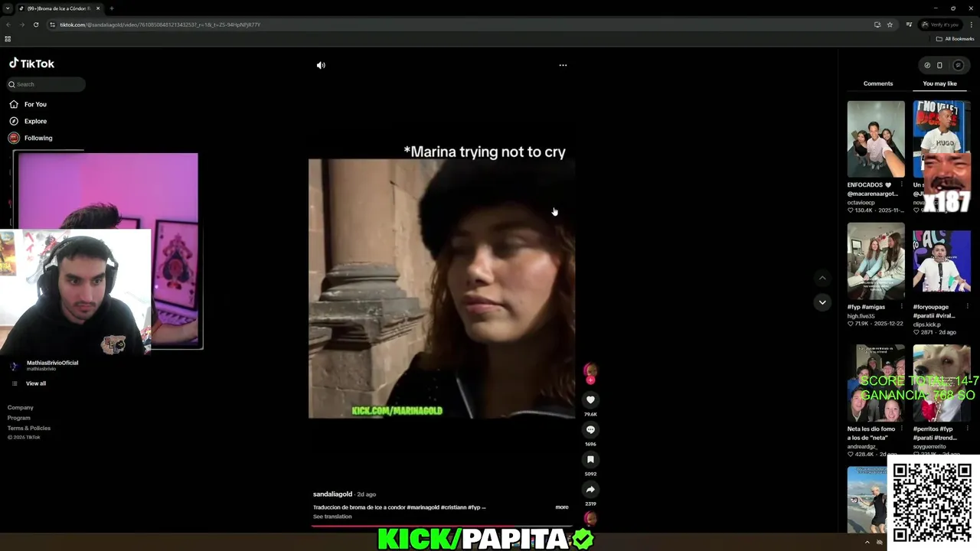Open a new browser tab
The image size is (980, 551).
point(112,8)
